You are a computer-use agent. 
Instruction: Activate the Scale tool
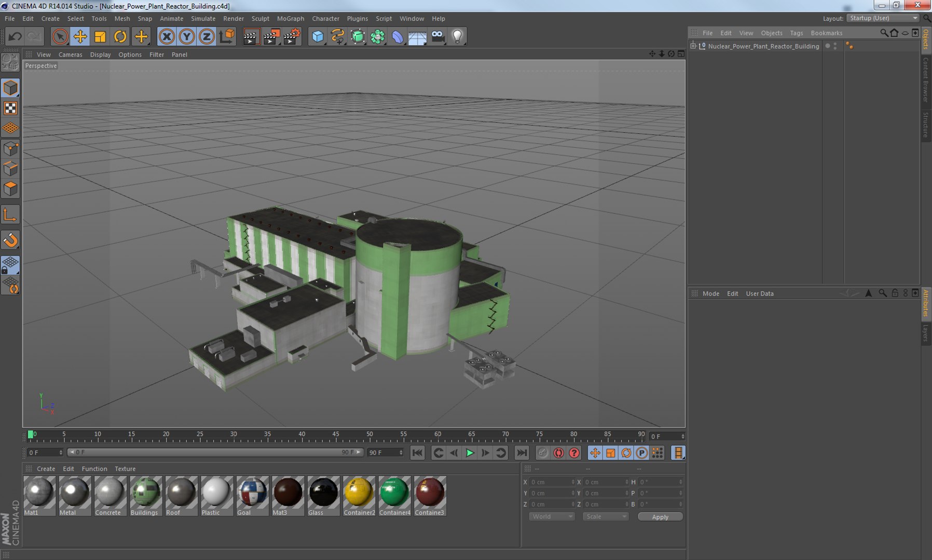(x=100, y=36)
